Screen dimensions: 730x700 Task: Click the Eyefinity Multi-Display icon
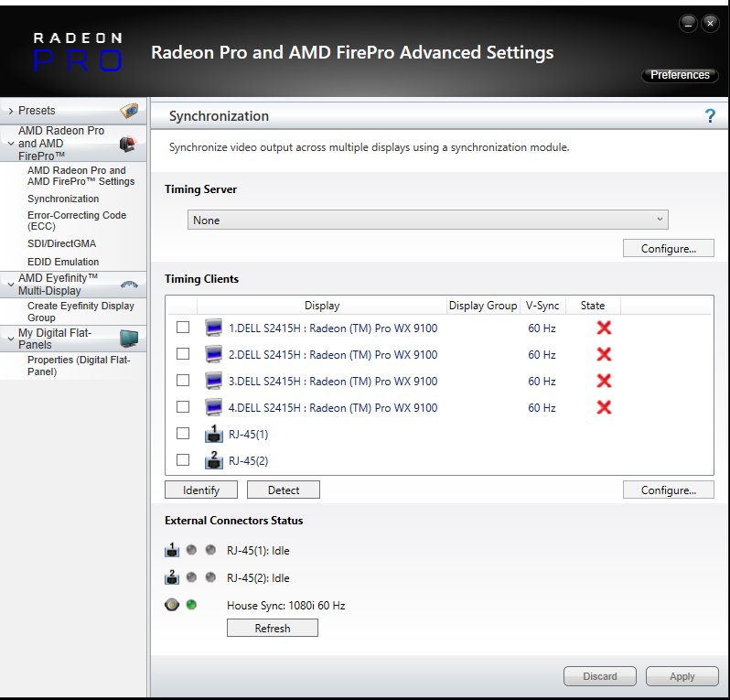129,284
